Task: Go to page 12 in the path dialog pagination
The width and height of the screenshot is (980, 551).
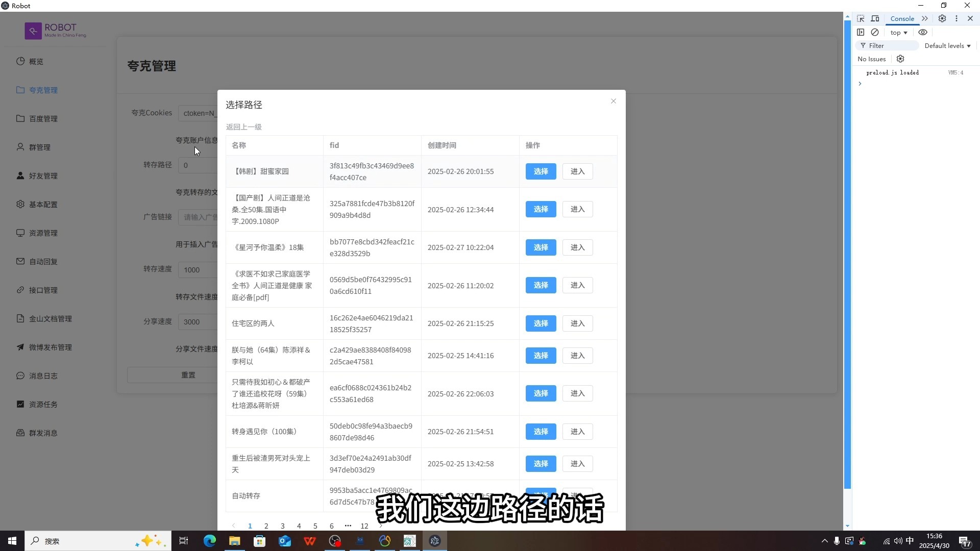Action: click(x=364, y=526)
